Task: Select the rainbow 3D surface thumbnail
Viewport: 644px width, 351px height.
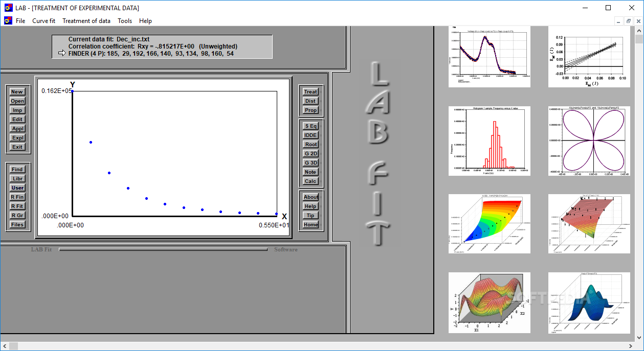Action: click(x=490, y=224)
